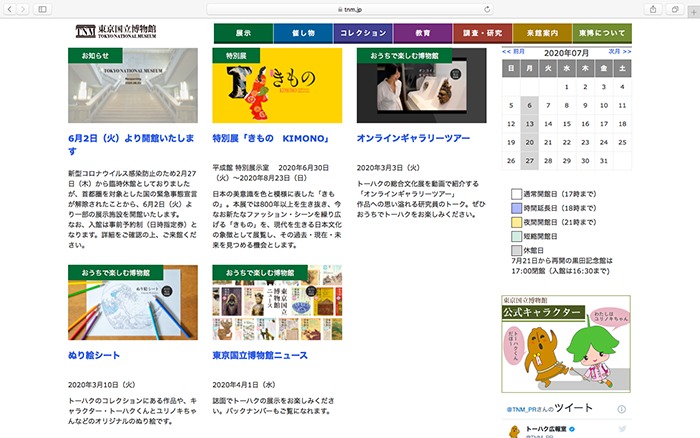Click the 2020年07月 calendar heading
The width and height of the screenshot is (700, 438).
point(566,53)
